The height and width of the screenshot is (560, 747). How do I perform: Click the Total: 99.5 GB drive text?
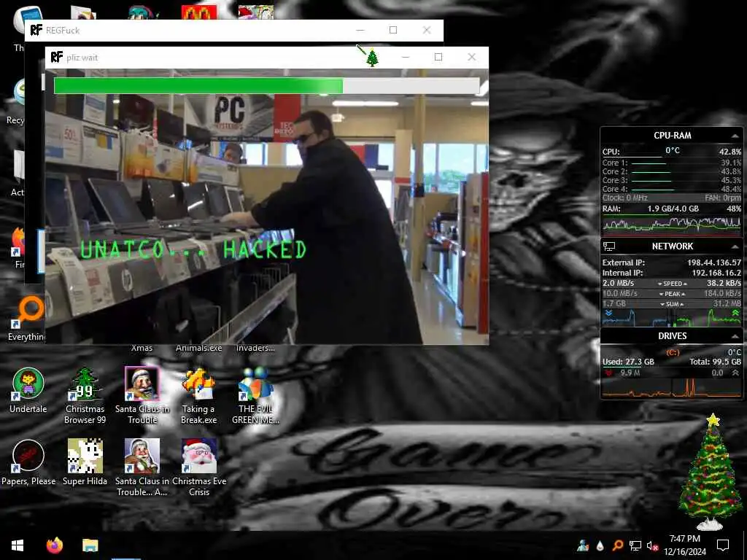pyautogui.click(x=715, y=362)
